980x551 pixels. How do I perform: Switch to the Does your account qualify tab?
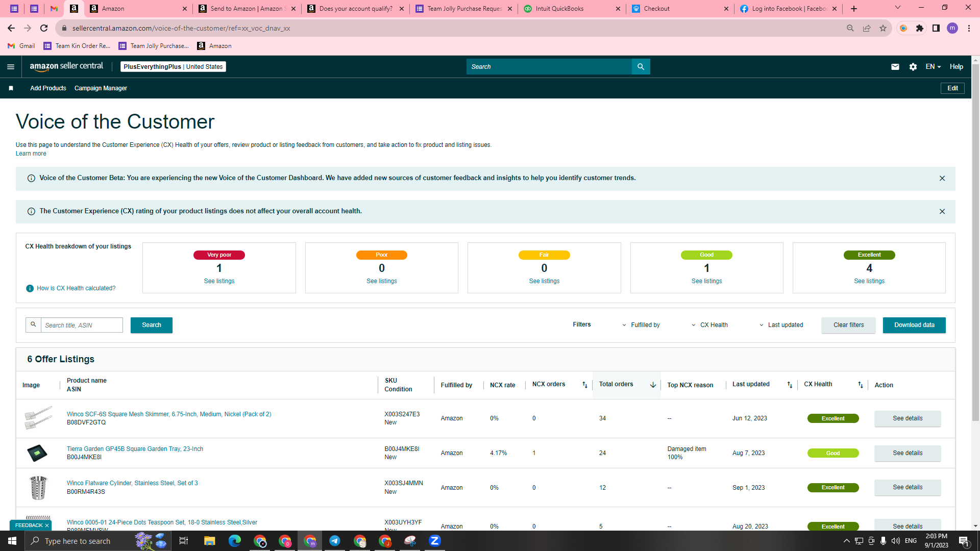point(355,9)
